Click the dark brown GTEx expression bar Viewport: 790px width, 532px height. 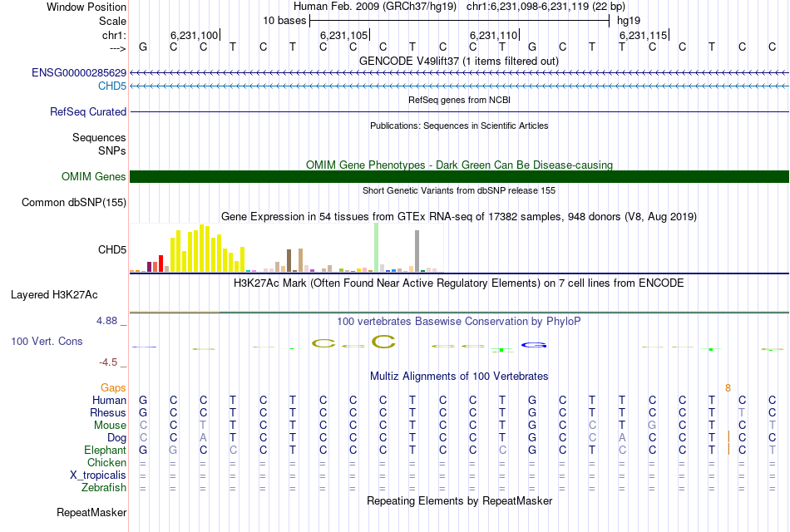(x=289, y=260)
